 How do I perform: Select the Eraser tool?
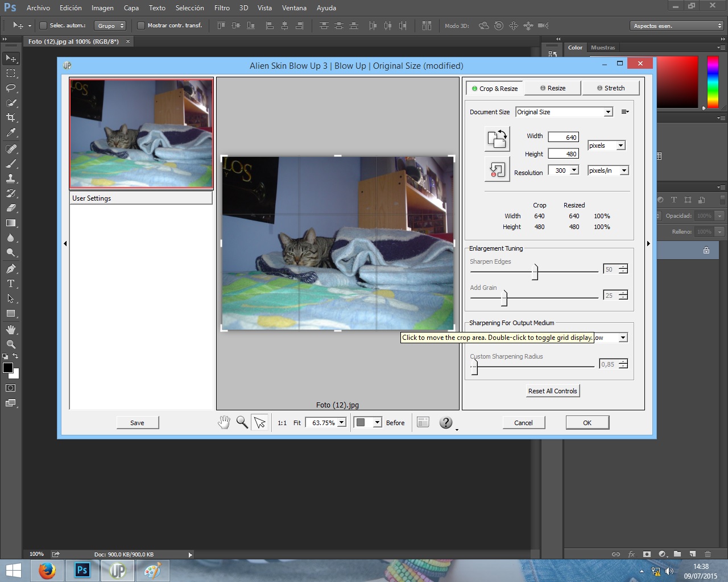[11, 208]
